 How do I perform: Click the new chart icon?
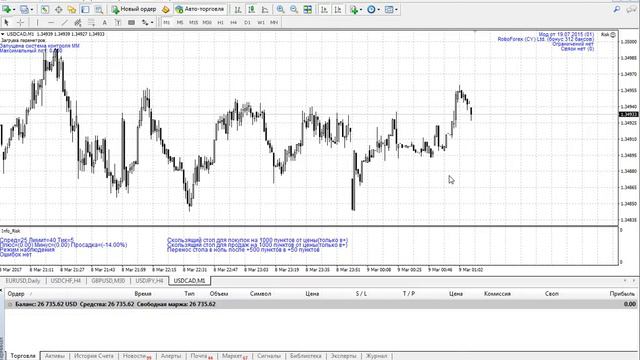coord(7,9)
